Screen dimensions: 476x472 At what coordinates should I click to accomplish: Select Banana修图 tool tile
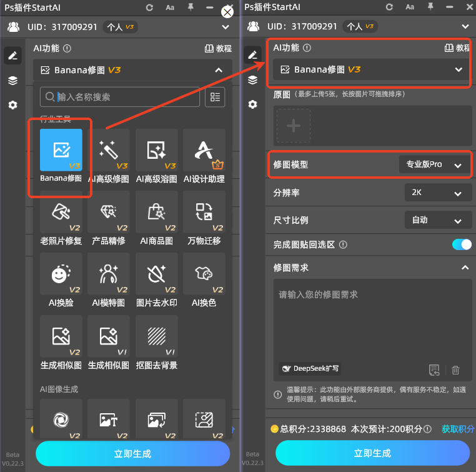[61, 150]
